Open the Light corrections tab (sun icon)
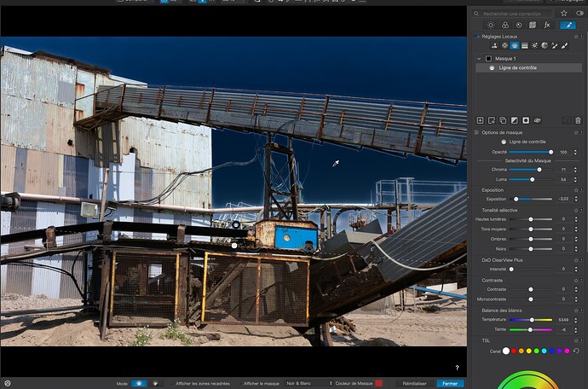Screen dimensions: 588x389 point(491,25)
